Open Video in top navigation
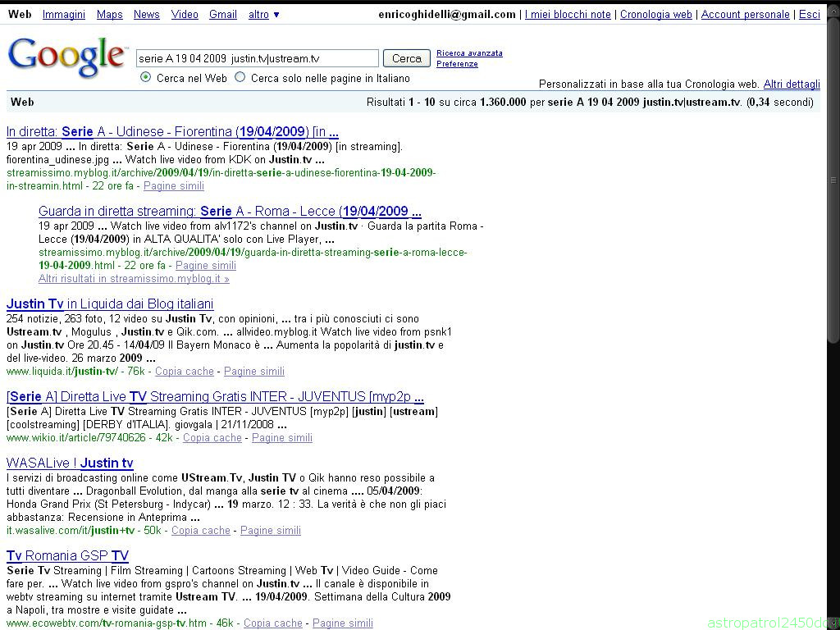This screenshot has height=630, width=840. tap(185, 15)
